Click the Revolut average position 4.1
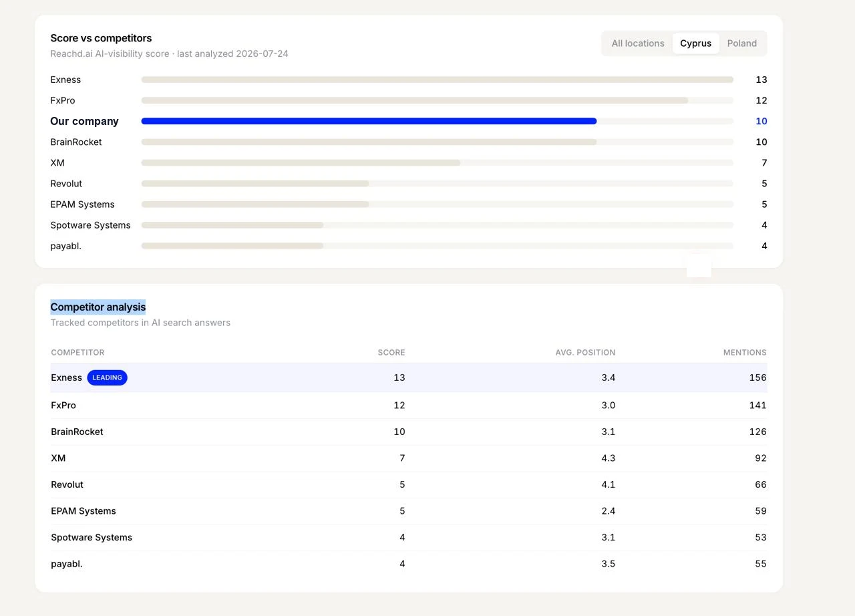This screenshot has width=855, height=616. point(608,484)
